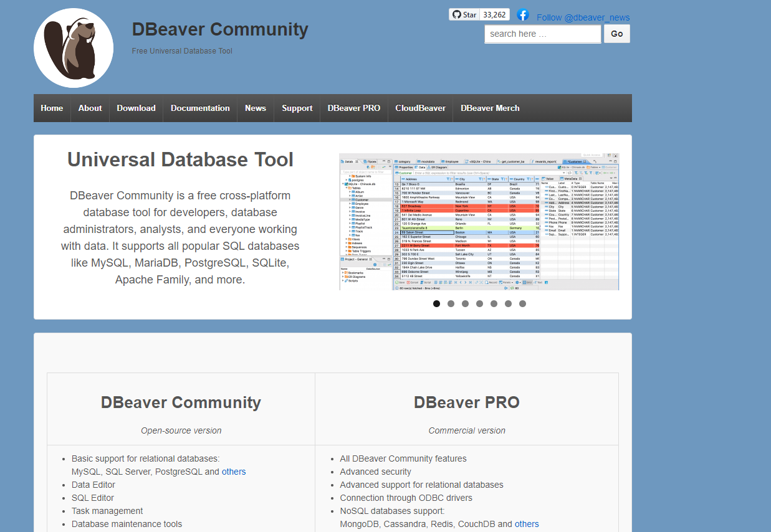
Task: Open 'others' link in NoSQL databases line
Action: click(x=527, y=524)
